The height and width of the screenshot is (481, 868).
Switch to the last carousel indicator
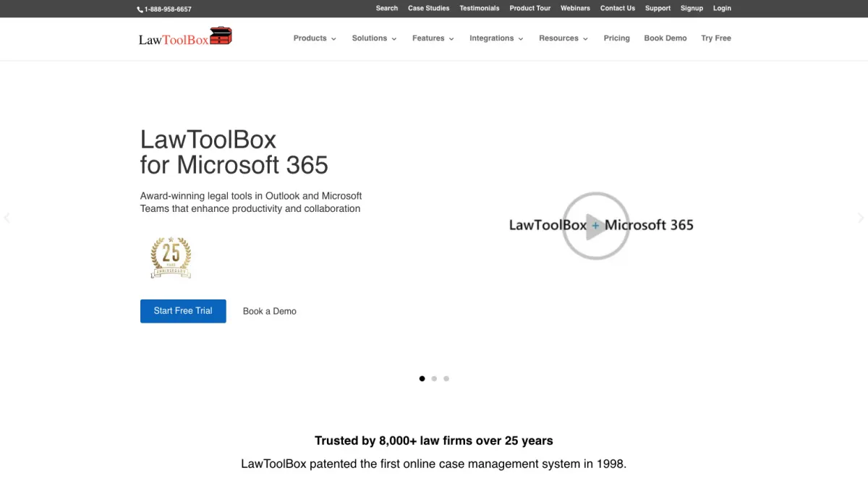[446, 378]
